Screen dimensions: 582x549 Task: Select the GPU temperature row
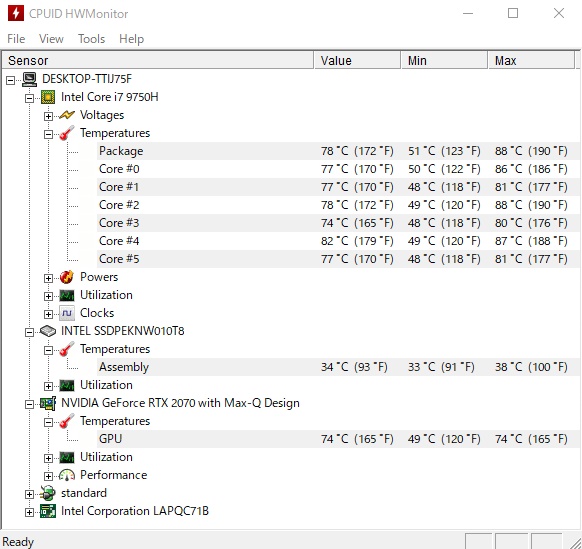[339, 439]
